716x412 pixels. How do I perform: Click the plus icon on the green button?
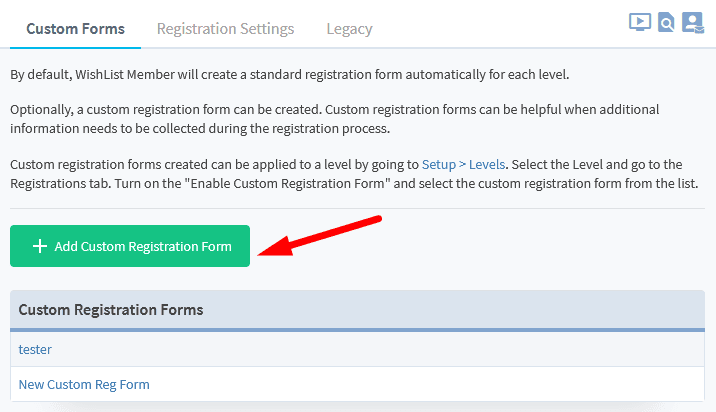click(40, 246)
